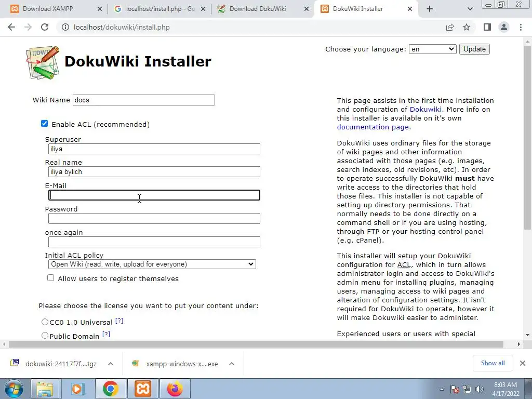Click the Update language button
The height and width of the screenshot is (399, 532).
click(x=474, y=49)
